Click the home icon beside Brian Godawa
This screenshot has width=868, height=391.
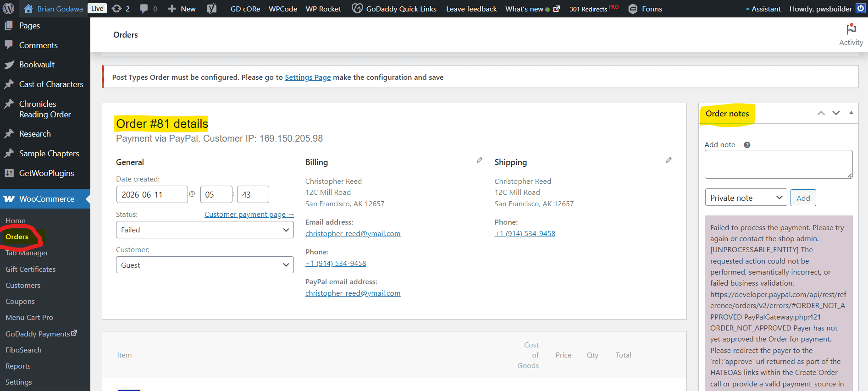(x=28, y=9)
